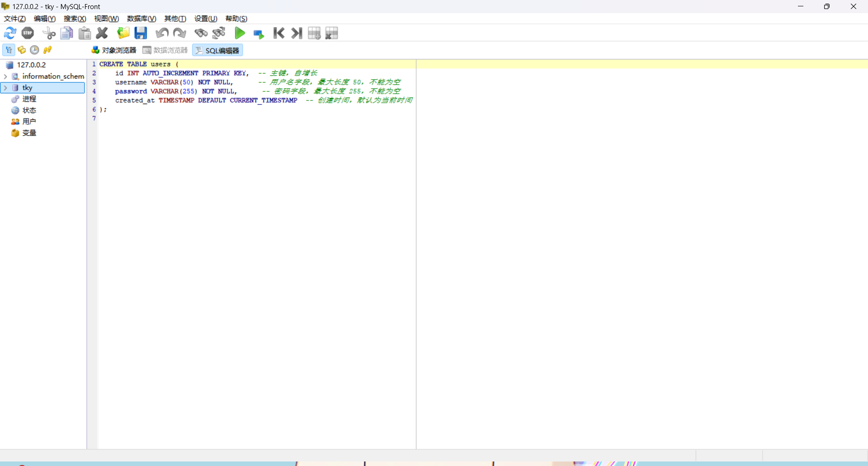This screenshot has height=466, width=868.
Task: Click the Insert record grid icon
Action: pyautogui.click(x=314, y=33)
